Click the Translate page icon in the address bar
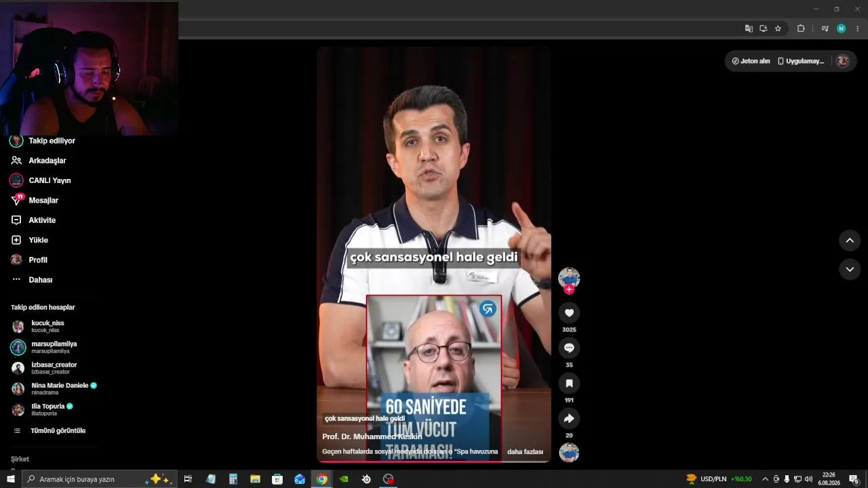868x488 pixels. (749, 28)
